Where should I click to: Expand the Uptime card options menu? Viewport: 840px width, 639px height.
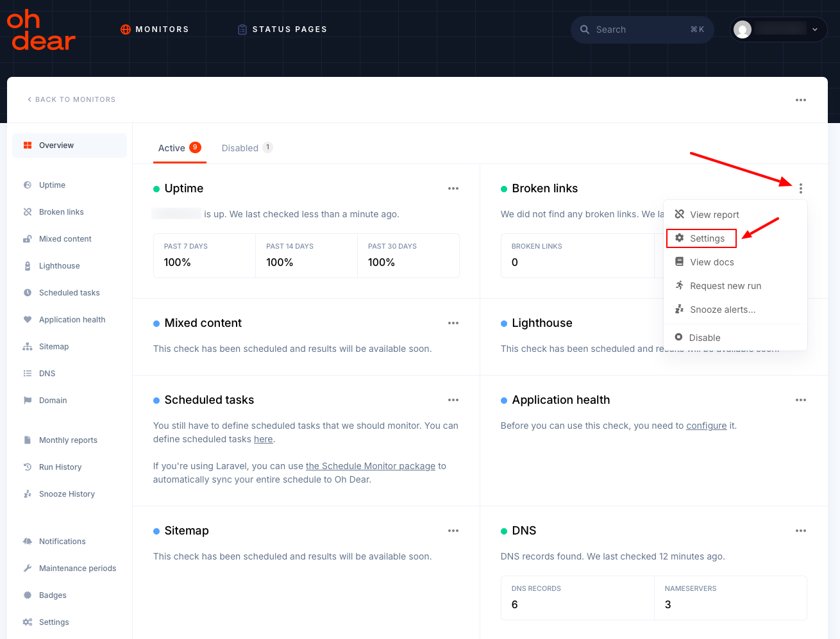[453, 188]
